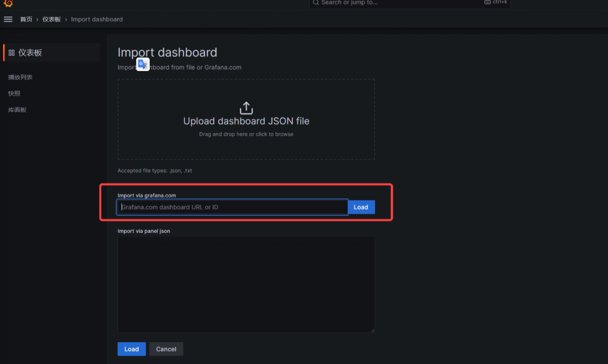Click Import dashboard breadcrumb text
The width and height of the screenshot is (608, 364).
click(x=97, y=19)
